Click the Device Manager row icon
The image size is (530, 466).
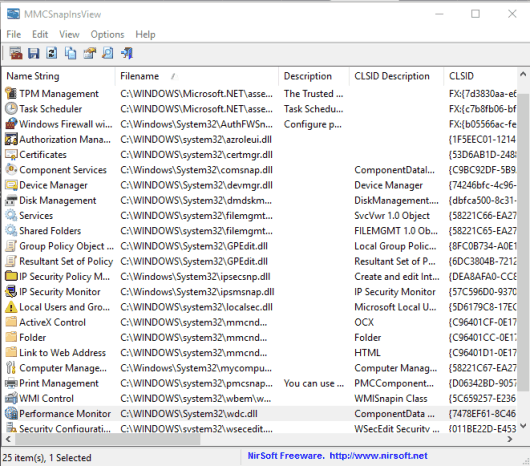tap(11, 185)
